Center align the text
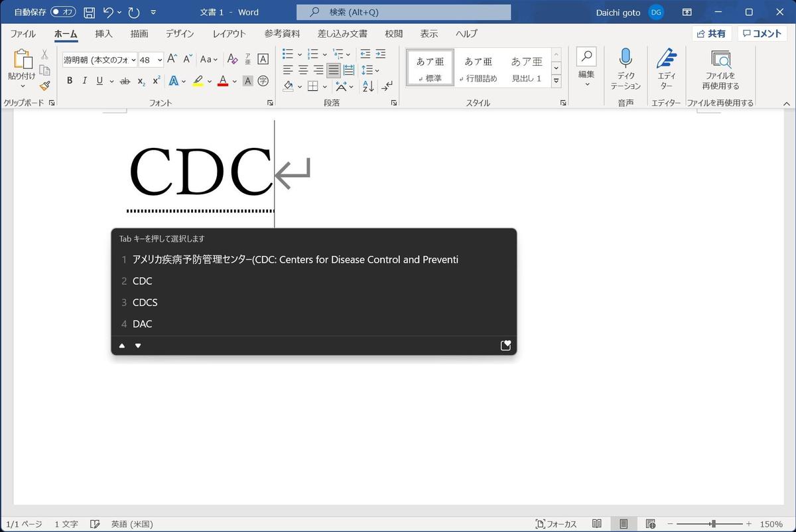This screenshot has height=532, width=796. [x=303, y=70]
